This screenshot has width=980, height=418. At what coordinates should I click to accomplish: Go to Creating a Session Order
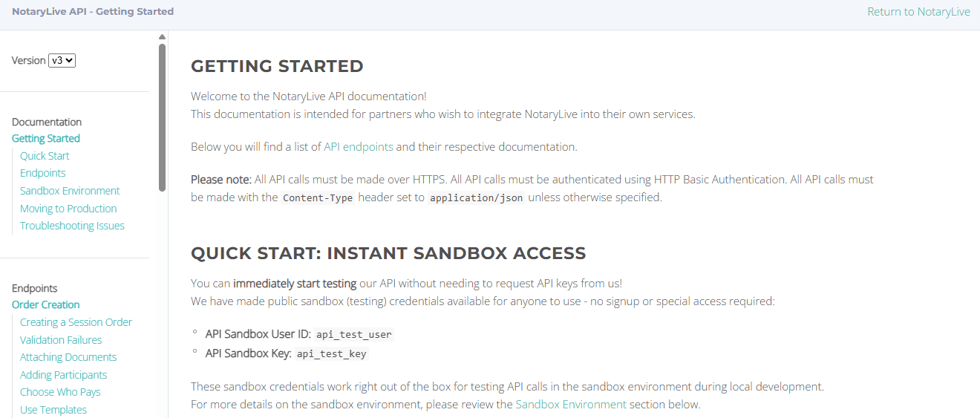click(x=76, y=322)
